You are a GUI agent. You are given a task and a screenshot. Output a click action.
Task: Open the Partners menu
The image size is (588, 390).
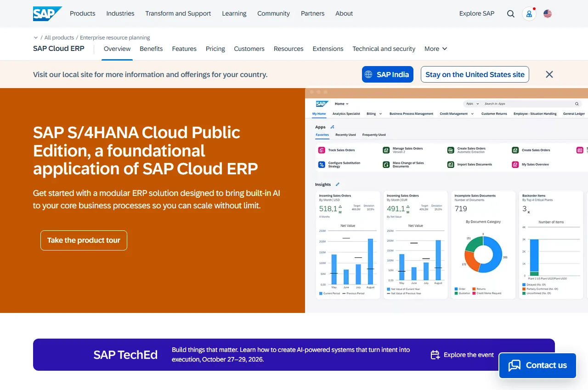(x=313, y=14)
